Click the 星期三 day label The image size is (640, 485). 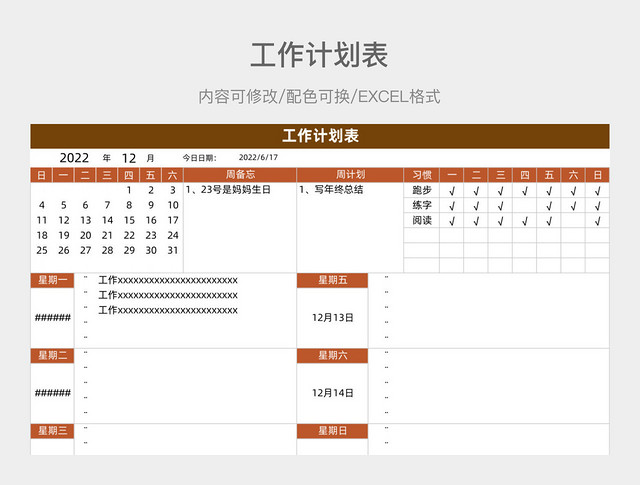(x=52, y=431)
